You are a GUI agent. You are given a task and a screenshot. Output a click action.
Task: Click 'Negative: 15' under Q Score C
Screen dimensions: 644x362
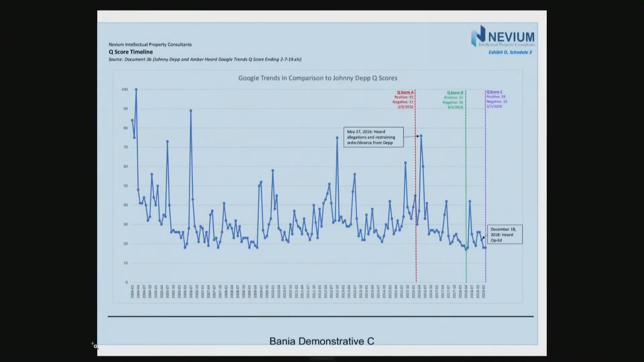(497, 102)
